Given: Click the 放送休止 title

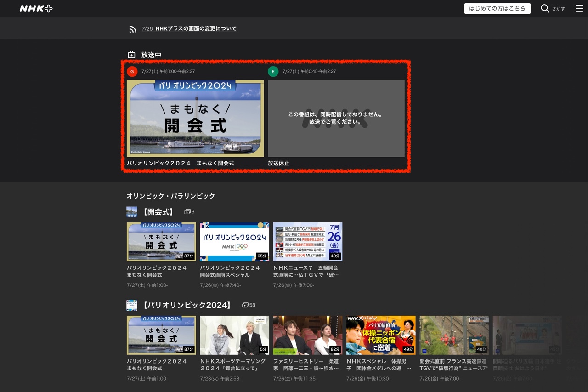Looking at the screenshot, I should coord(278,163).
